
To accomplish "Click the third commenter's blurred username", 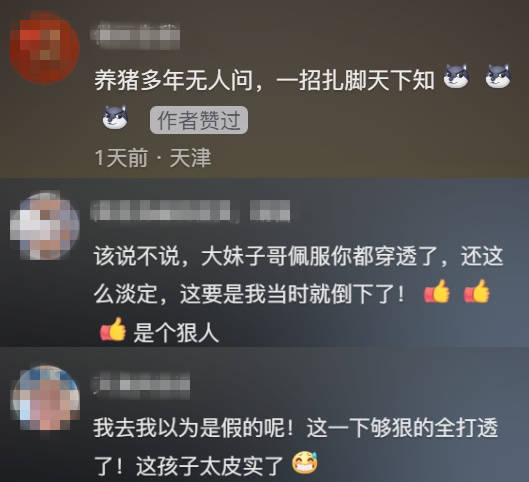I will (140, 385).
